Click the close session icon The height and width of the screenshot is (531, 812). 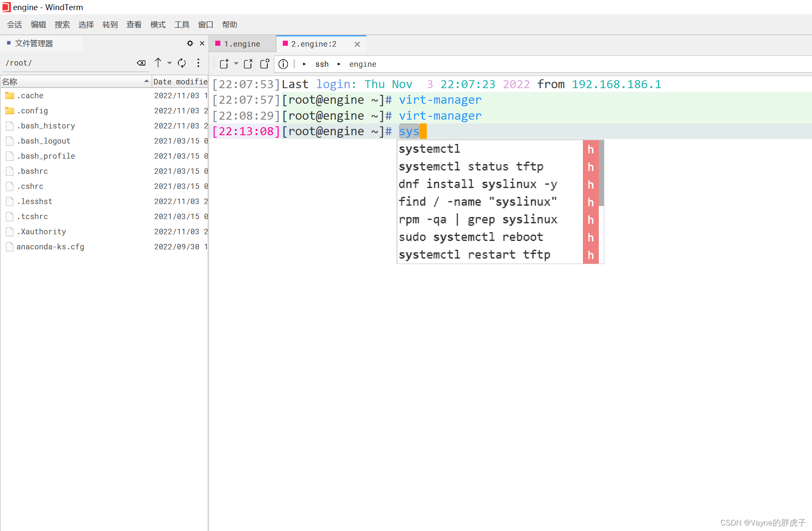click(x=248, y=64)
